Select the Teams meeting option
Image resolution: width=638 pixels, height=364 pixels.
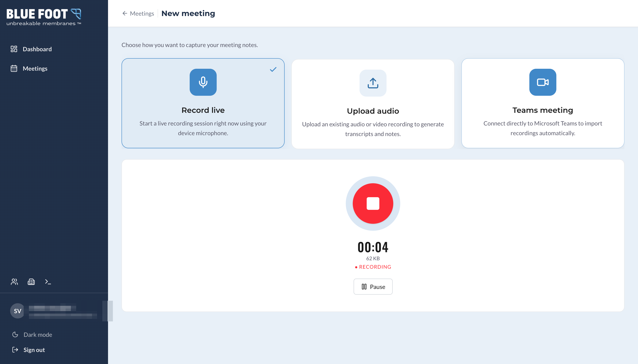click(x=543, y=103)
